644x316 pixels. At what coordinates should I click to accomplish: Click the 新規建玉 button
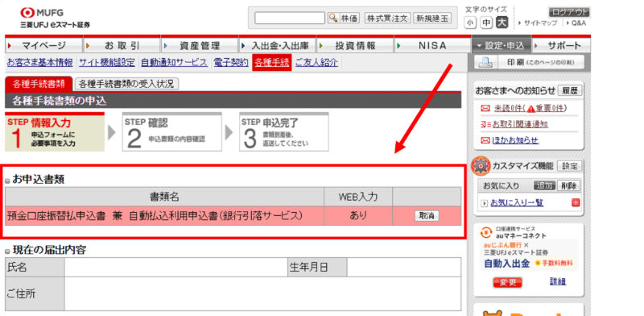tap(432, 18)
